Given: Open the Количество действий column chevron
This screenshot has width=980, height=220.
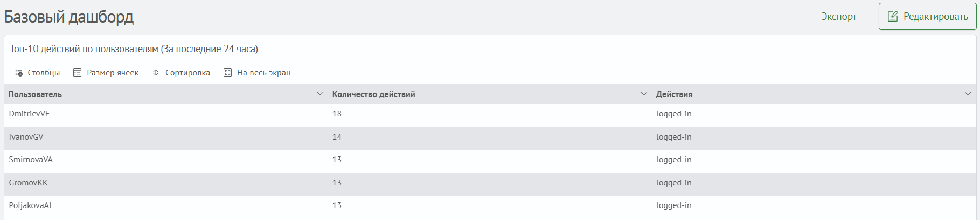Looking at the screenshot, I should click(644, 94).
